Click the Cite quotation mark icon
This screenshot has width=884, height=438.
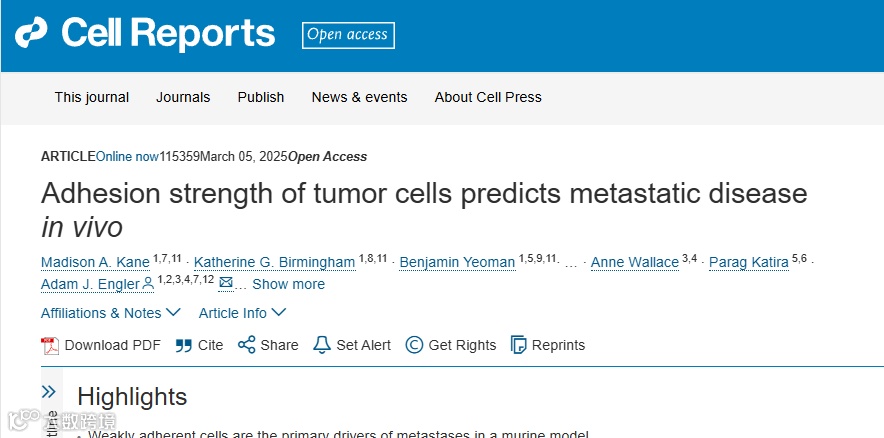183,345
